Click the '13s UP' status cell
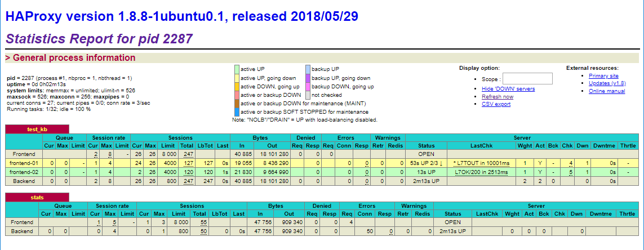 click(426, 172)
